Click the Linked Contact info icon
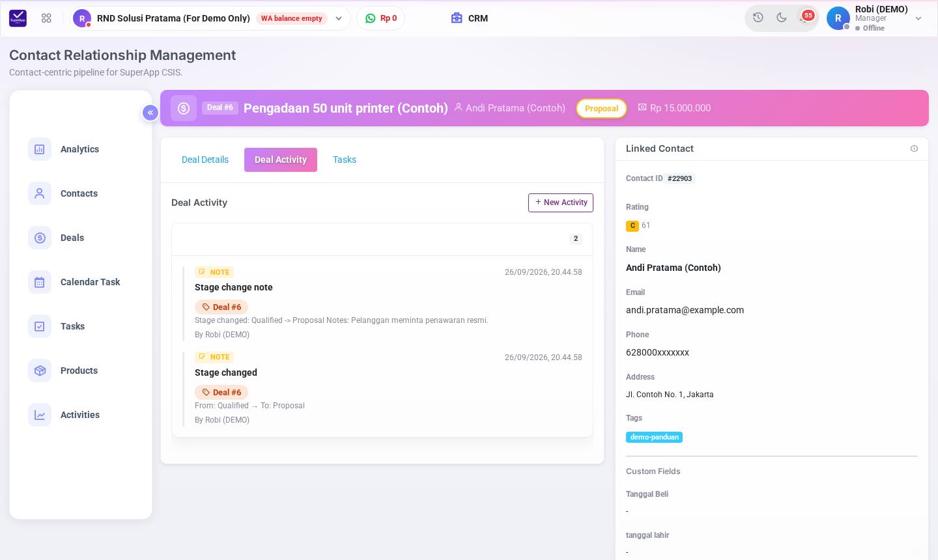The width and height of the screenshot is (938, 560). tap(914, 148)
